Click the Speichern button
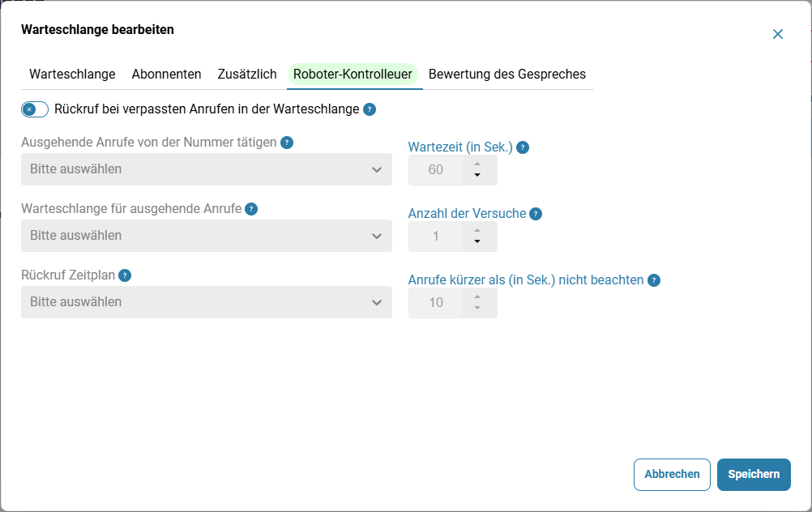Viewport: 812px width, 512px height. pyautogui.click(x=754, y=474)
